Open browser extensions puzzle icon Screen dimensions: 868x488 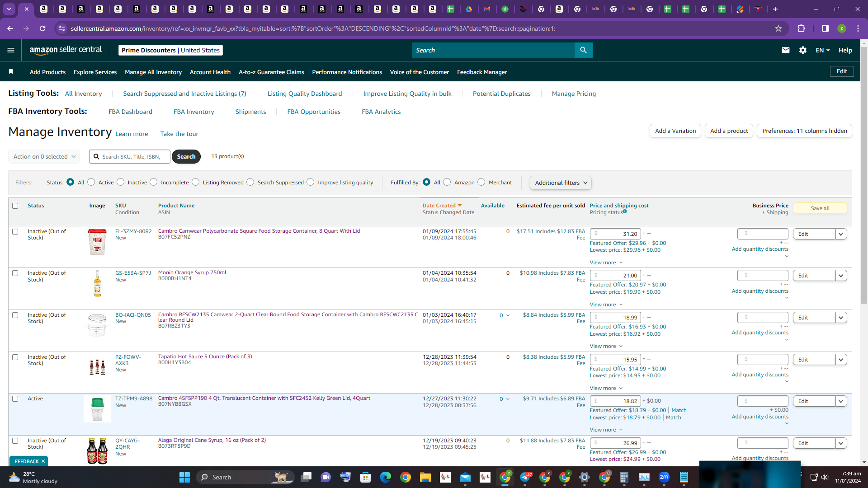pyautogui.click(x=801, y=28)
